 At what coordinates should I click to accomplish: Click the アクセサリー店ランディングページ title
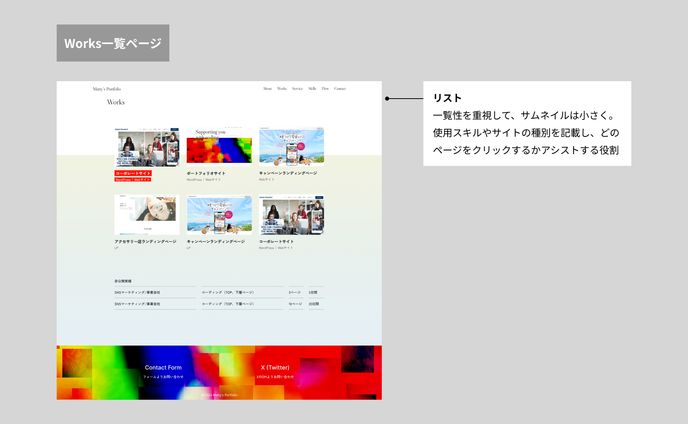point(145,242)
